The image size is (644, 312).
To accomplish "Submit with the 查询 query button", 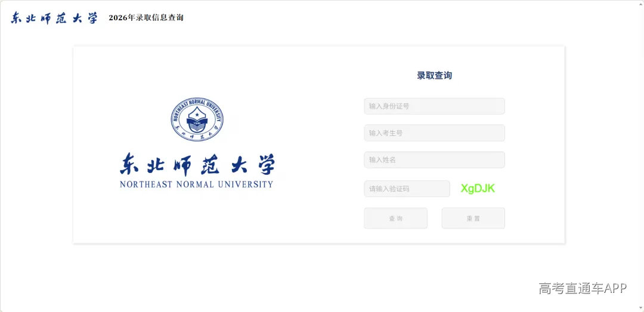I will coord(395,218).
